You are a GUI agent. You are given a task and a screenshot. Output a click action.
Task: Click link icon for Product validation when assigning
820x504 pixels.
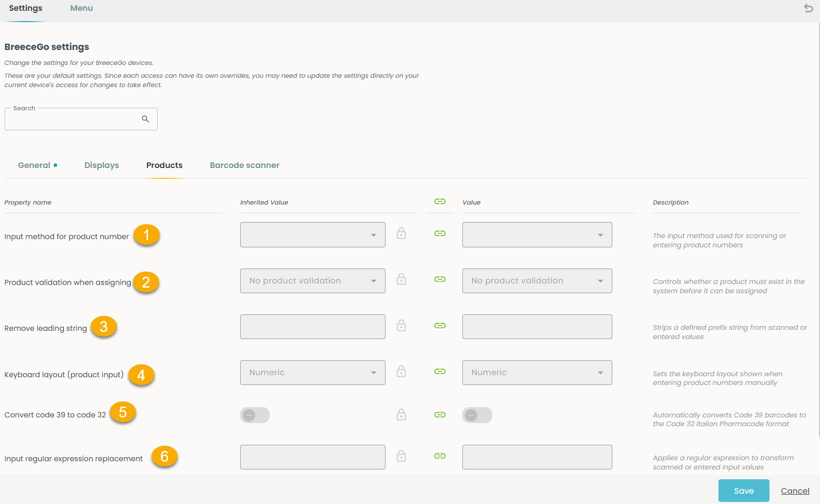click(440, 279)
